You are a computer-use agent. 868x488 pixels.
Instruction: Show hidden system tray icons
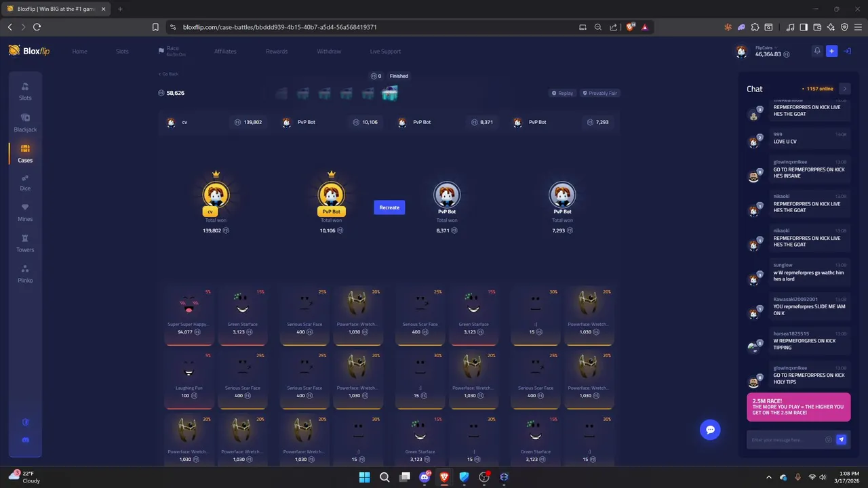pyautogui.click(x=770, y=477)
